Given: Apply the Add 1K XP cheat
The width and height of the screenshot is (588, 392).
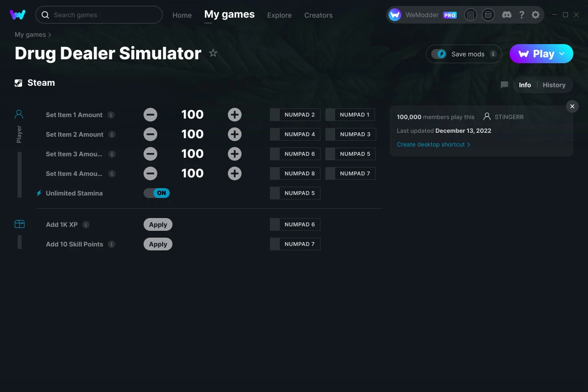Looking at the screenshot, I should click(x=158, y=224).
